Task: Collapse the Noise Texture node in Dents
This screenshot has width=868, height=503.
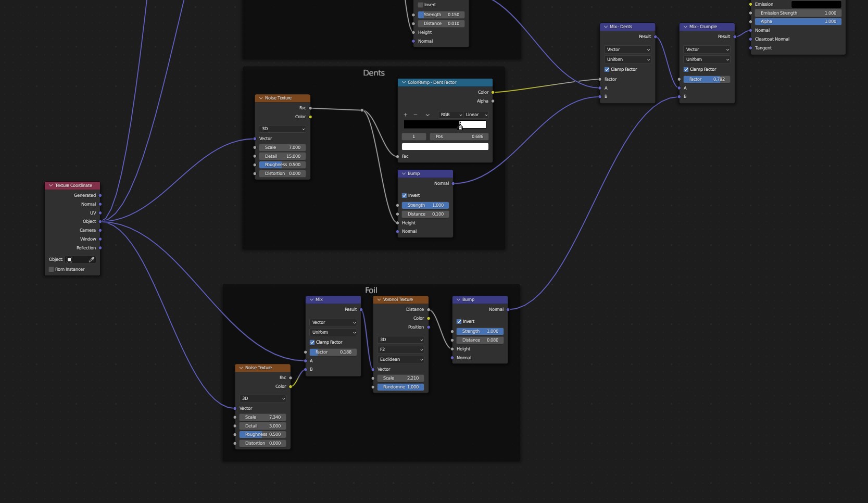Action: 260,98
